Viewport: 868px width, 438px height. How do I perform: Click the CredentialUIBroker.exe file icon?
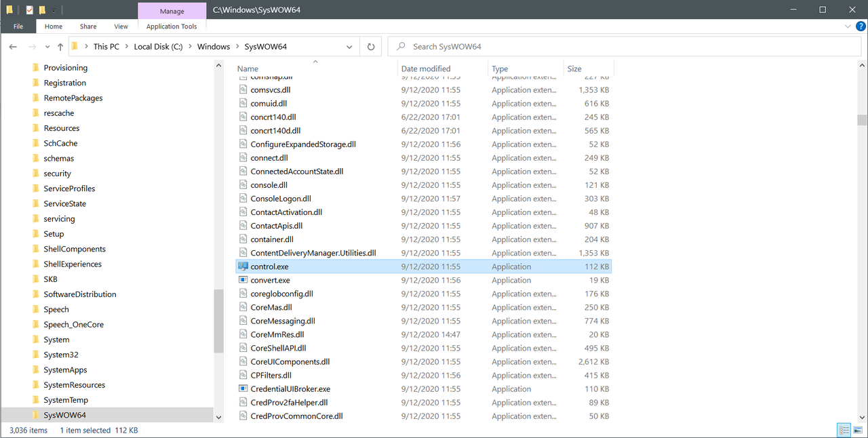tap(243, 389)
